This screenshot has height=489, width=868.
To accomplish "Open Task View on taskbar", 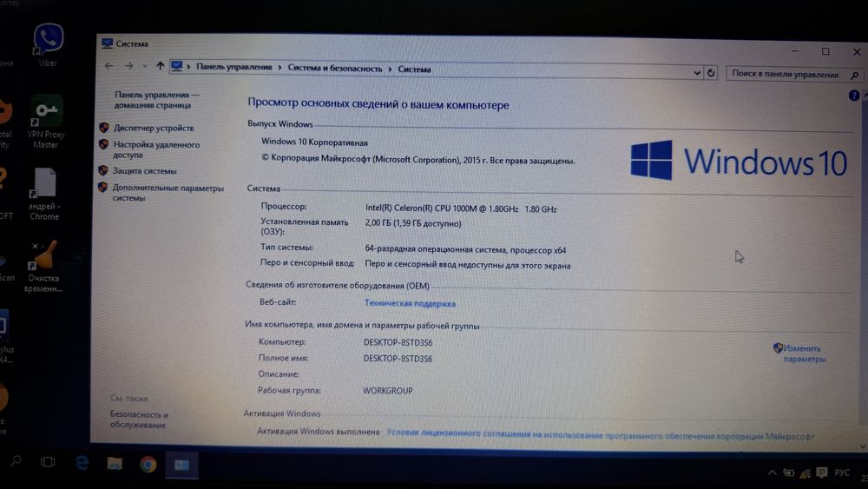I will [x=48, y=462].
